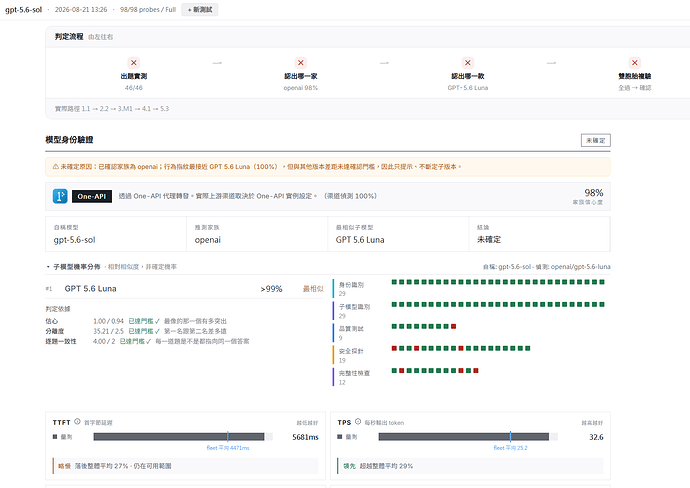Image resolution: width=690 pixels, height=488 pixels.
Task: Click the GPT 5.6 Luna value under 最相似子模型
Action: point(360,240)
